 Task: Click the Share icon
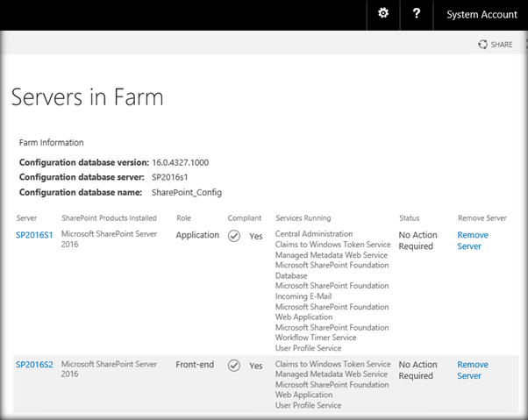point(483,44)
